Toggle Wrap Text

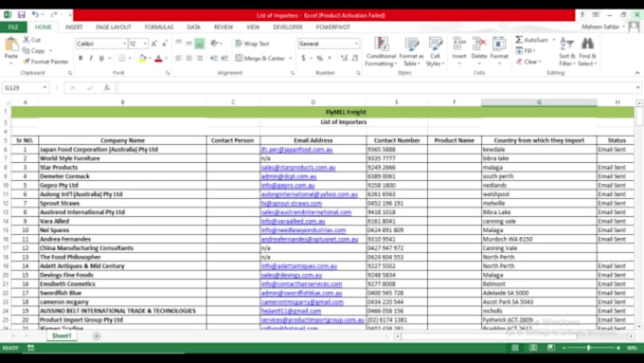pos(252,44)
